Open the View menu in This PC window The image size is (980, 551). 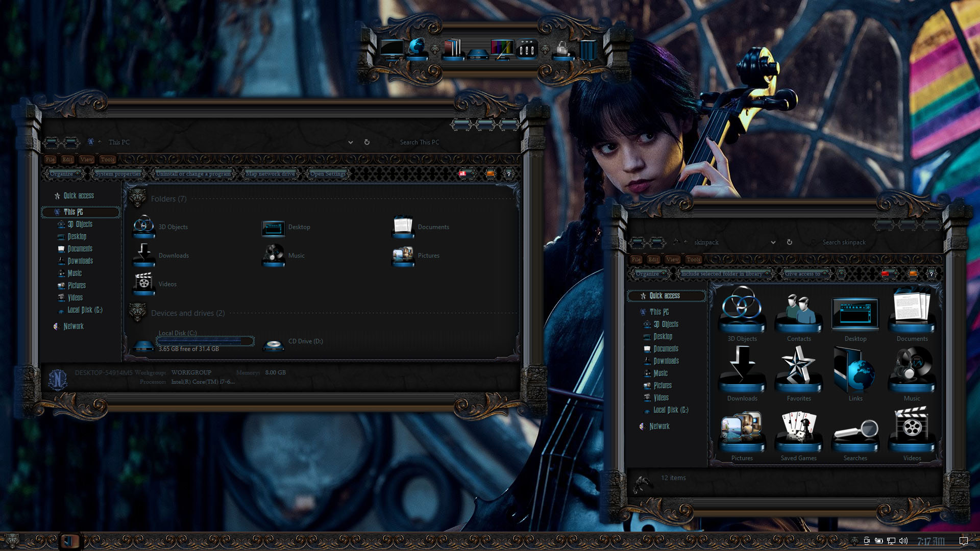pos(87,160)
